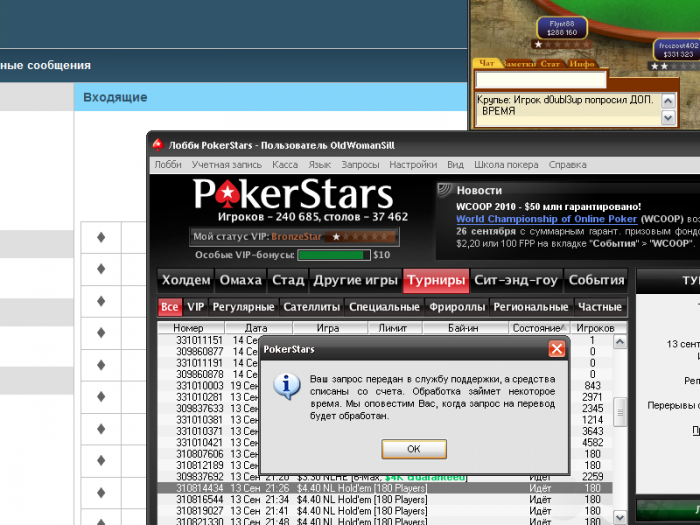This screenshot has width=700, height=525.
Task: Open the Учетная запись menu
Action: (227, 165)
